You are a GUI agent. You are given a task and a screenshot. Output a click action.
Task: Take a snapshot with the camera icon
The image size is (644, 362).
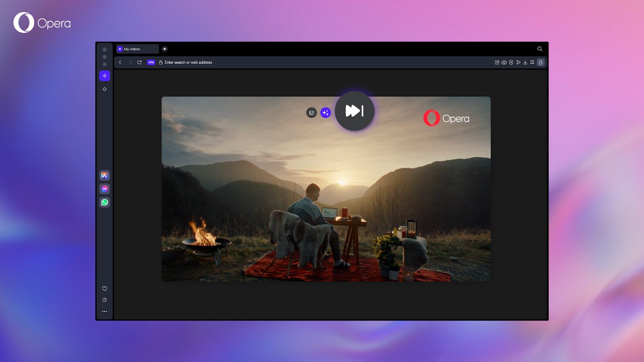pos(504,62)
